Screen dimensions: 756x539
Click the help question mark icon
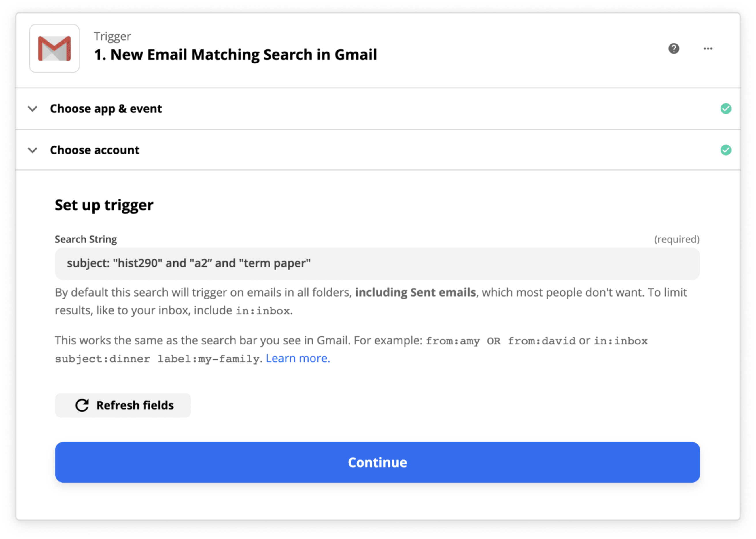674,48
